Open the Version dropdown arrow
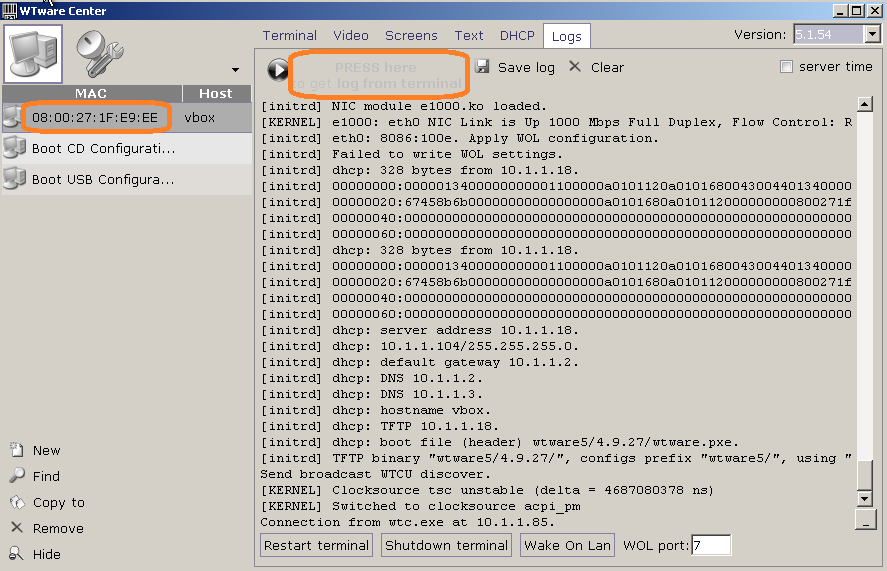Screen dimensions: 887x571 coord(872,35)
